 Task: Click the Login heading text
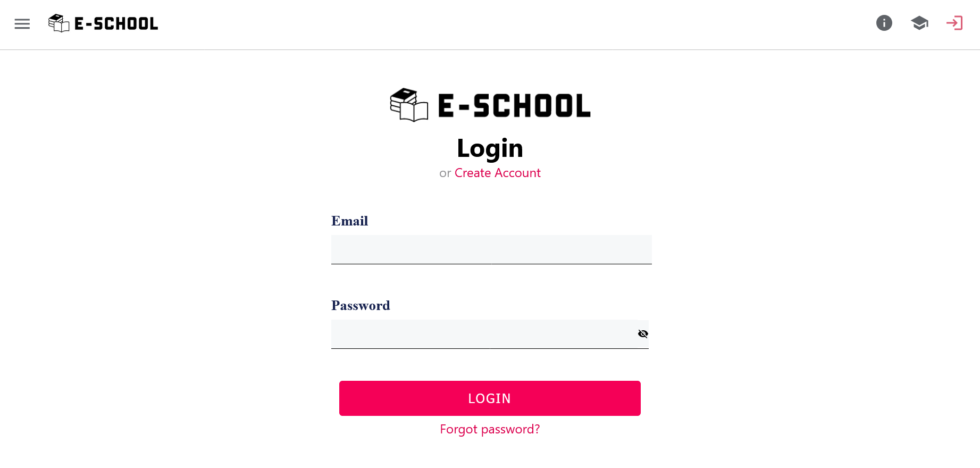[490, 148]
